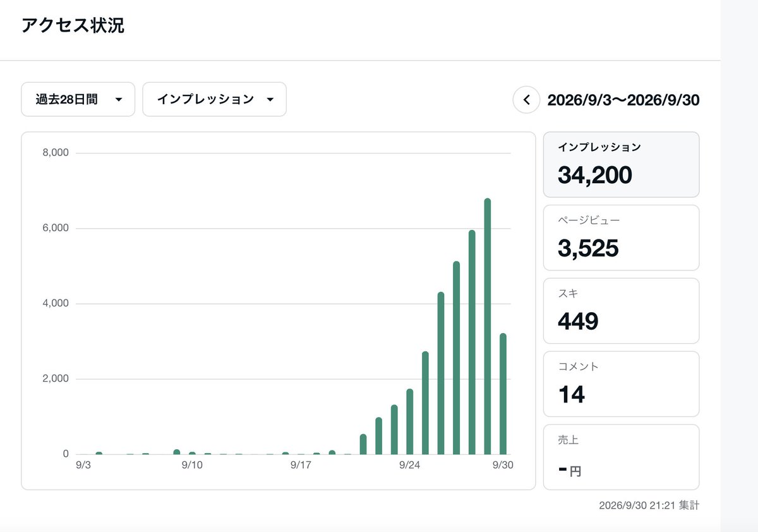This screenshot has width=758, height=532.
Task: Click the アクセス状況 heading
Action: pyautogui.click(x=73, y=25)
